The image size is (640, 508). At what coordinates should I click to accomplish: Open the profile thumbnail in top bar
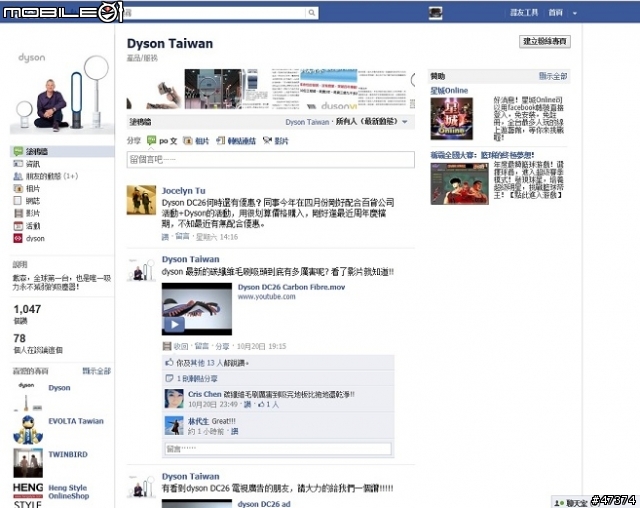[x=436, y=13]
